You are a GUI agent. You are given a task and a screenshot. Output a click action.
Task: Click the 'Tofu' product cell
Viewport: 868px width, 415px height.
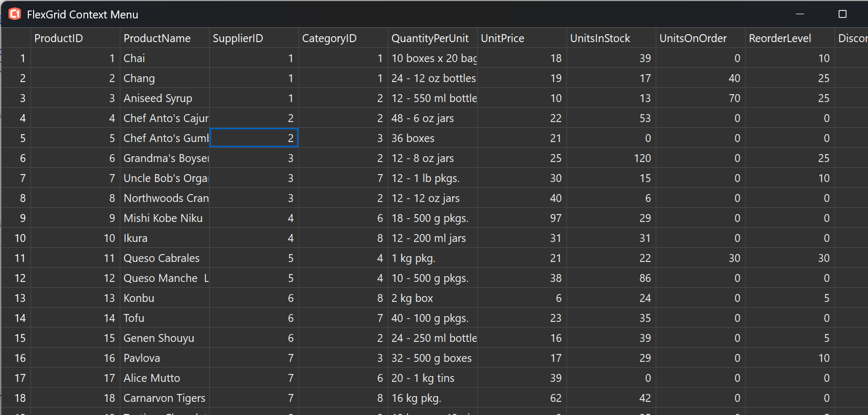coord(165,318)
